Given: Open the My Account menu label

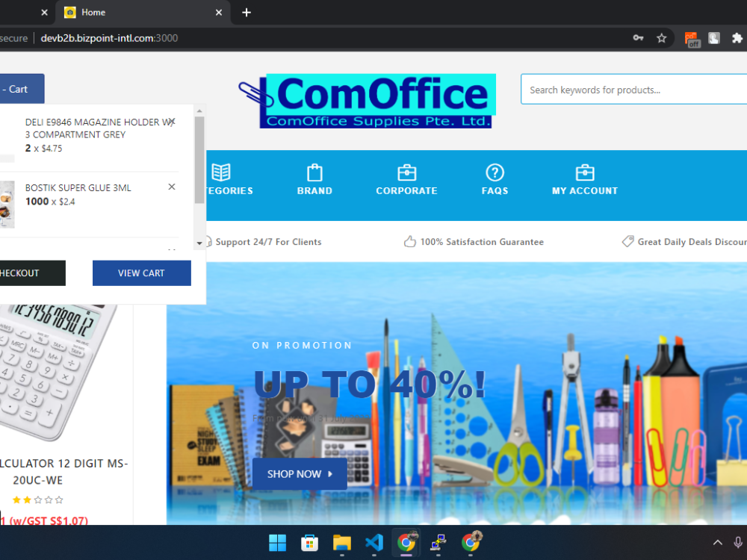Looking at the screenshot, I should coord(585,190).
